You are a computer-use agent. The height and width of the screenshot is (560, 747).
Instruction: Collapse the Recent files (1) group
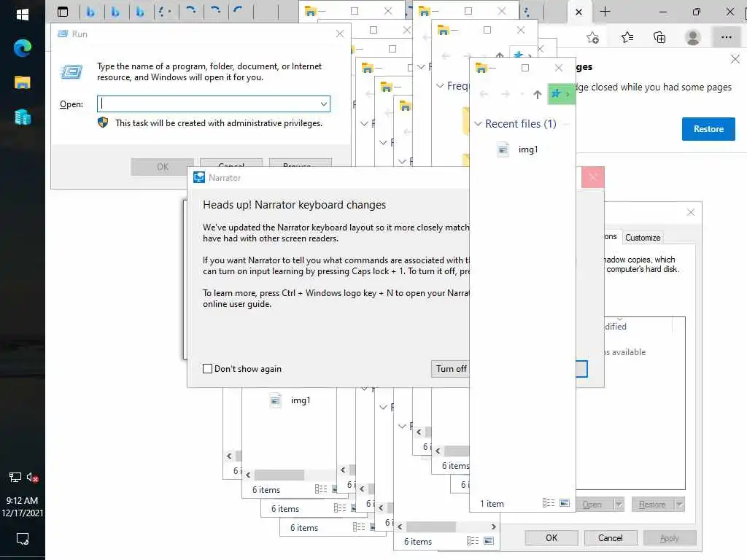478,124
